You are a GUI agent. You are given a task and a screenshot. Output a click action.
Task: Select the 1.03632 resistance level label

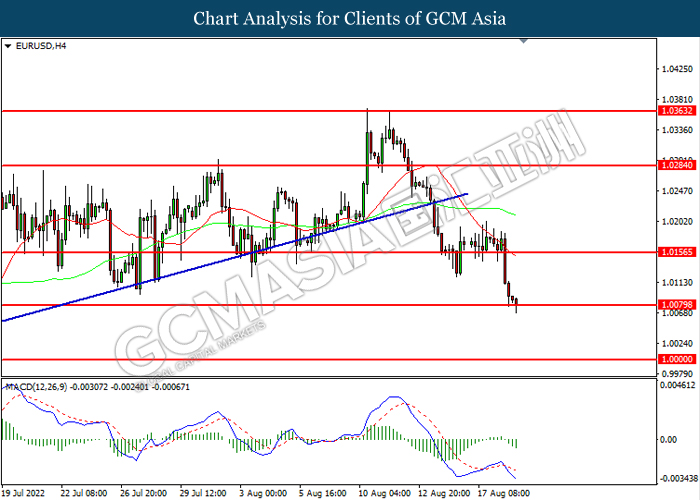677,111
